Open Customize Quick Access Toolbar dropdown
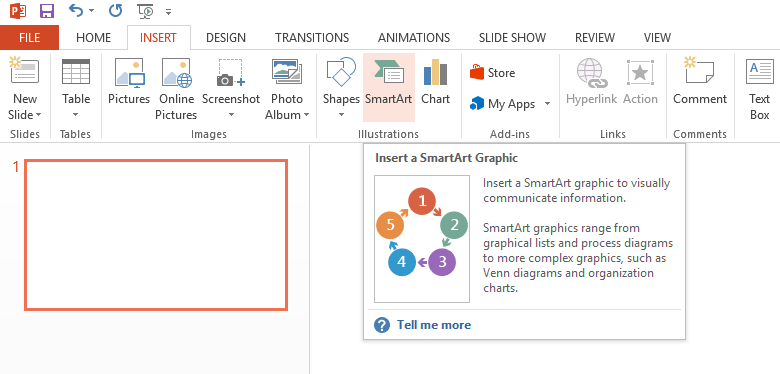 (168, 11)
